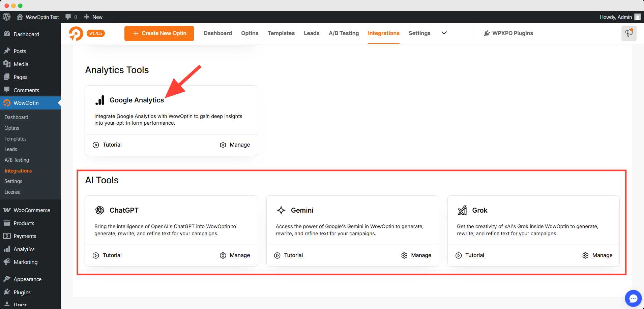
Task: Manage the Gemini integration
Action: point(416,255)
